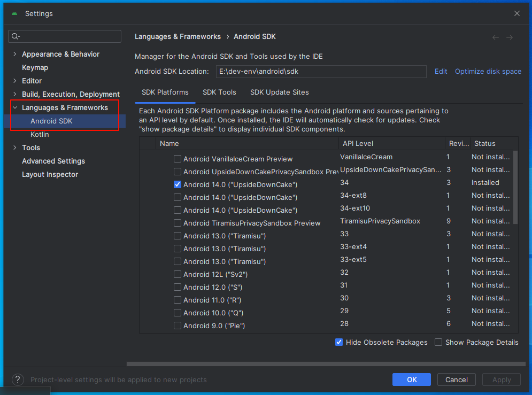The image size is (532, 395).
Task: Click the Android SDK Location field
Action: coord(321,71)
